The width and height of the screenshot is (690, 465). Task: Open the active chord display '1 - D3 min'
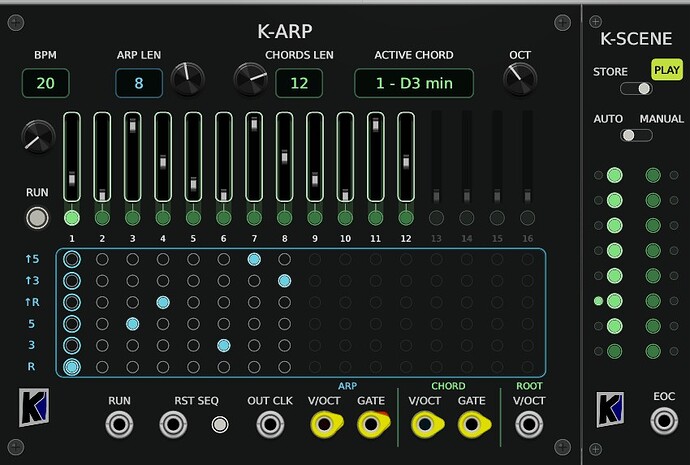click(x=414, y=83)
